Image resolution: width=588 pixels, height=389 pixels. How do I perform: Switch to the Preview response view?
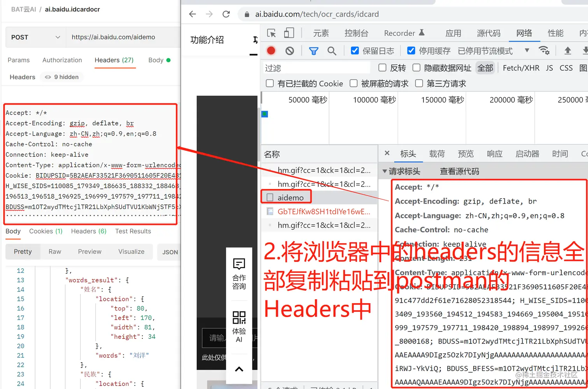coord(89,251)
